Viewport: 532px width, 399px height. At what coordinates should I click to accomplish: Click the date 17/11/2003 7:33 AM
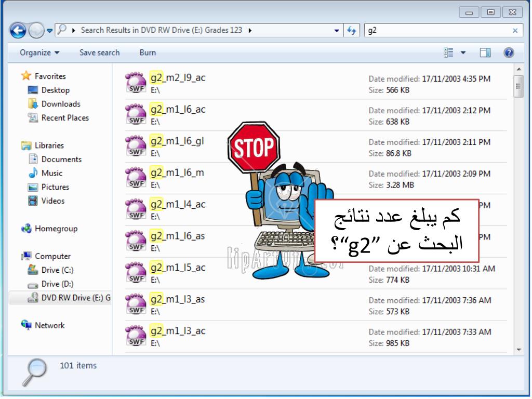[x=456, y=332]
